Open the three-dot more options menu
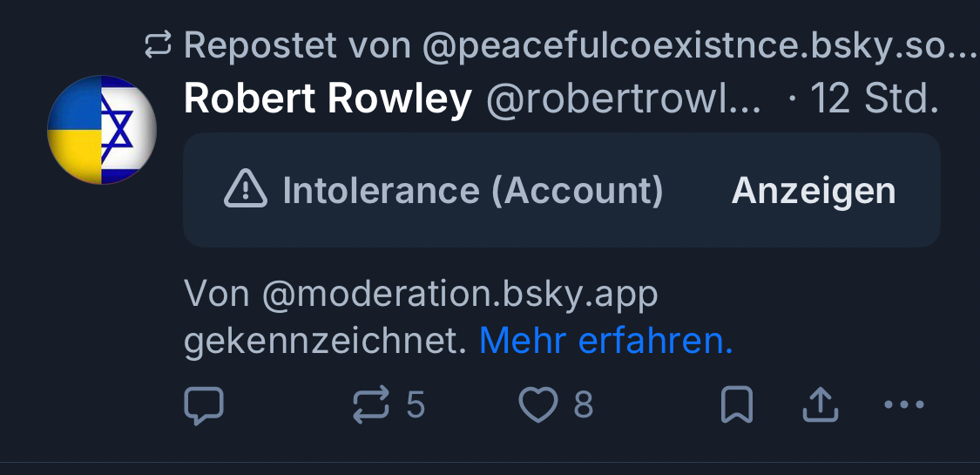980x475 pixels. click(x=903, y=405)
